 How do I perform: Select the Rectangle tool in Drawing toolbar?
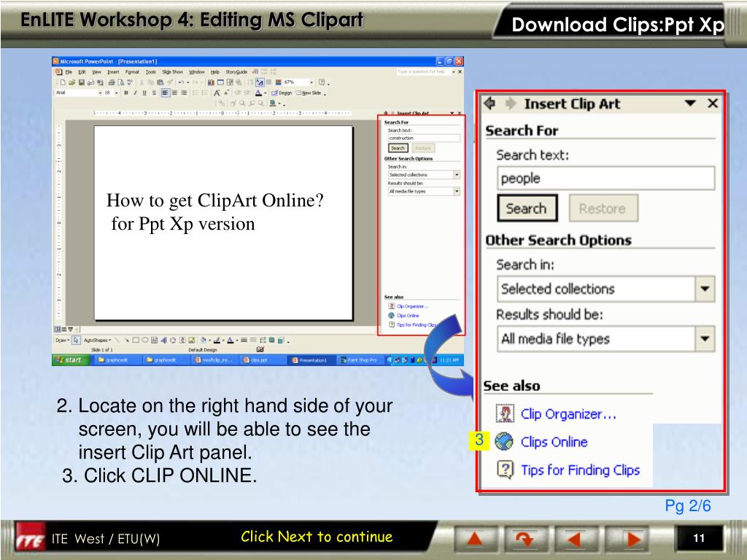(136, 340)
